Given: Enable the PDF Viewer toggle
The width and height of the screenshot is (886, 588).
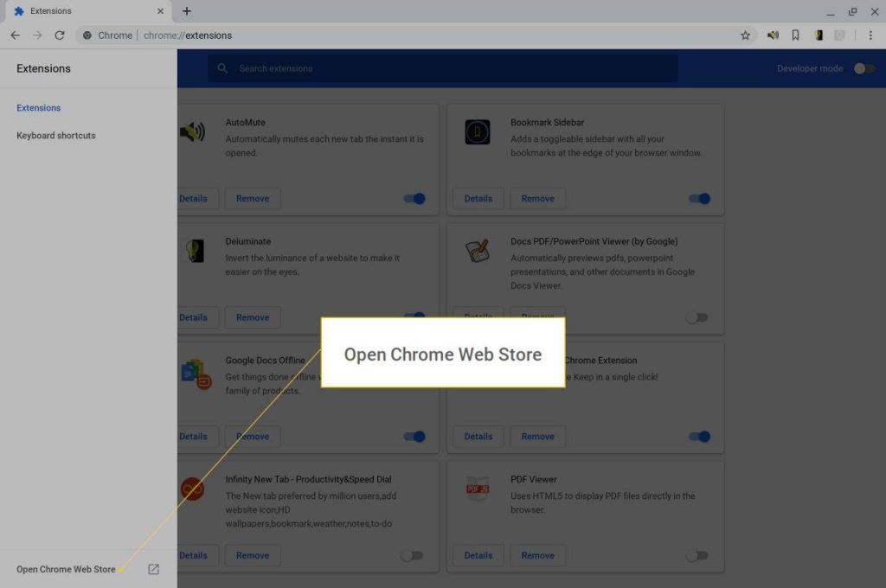Looking at the screenshot, I should pos(697,555).
